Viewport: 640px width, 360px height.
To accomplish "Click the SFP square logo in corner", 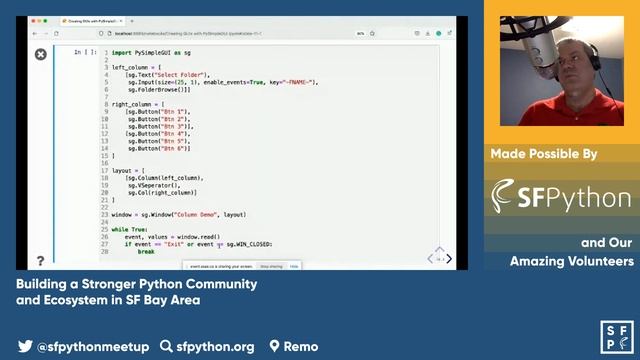I will coord(617,337).
